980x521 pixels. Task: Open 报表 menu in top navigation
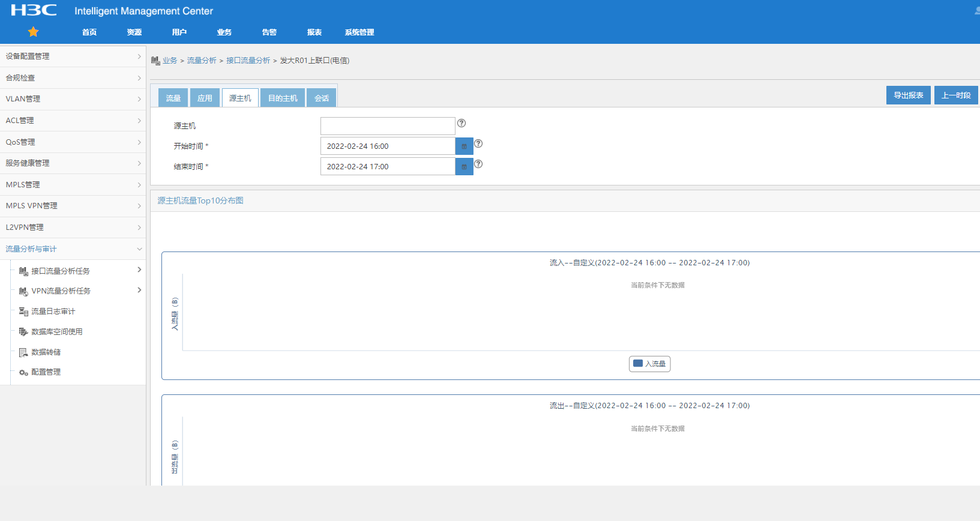pyautogui.click(x=314, y=32)
